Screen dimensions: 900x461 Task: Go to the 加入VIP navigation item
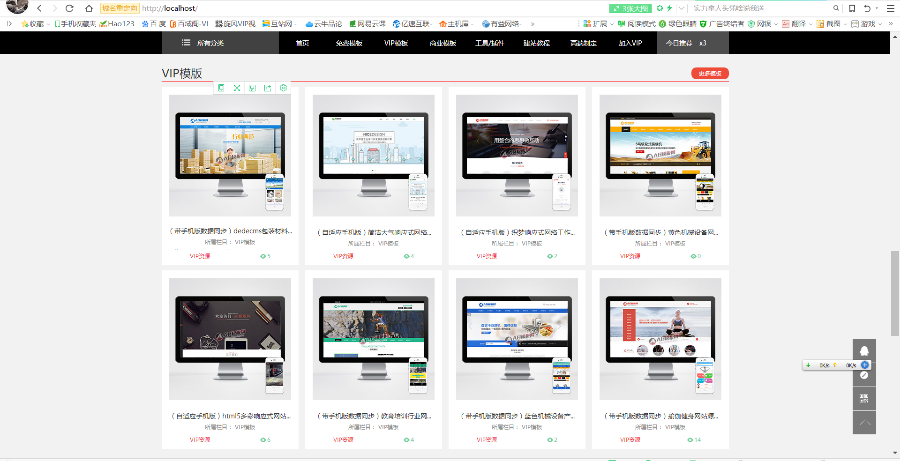(x=630, y=43)
